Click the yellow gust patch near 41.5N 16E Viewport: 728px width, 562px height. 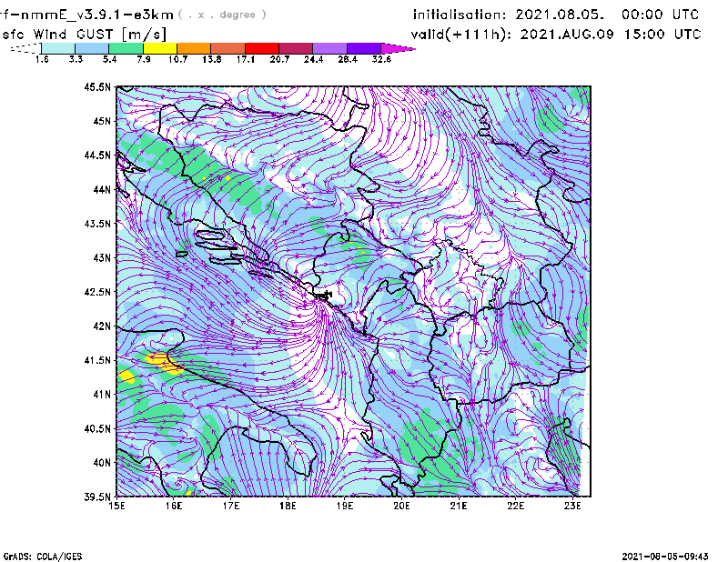coord(164,364)
